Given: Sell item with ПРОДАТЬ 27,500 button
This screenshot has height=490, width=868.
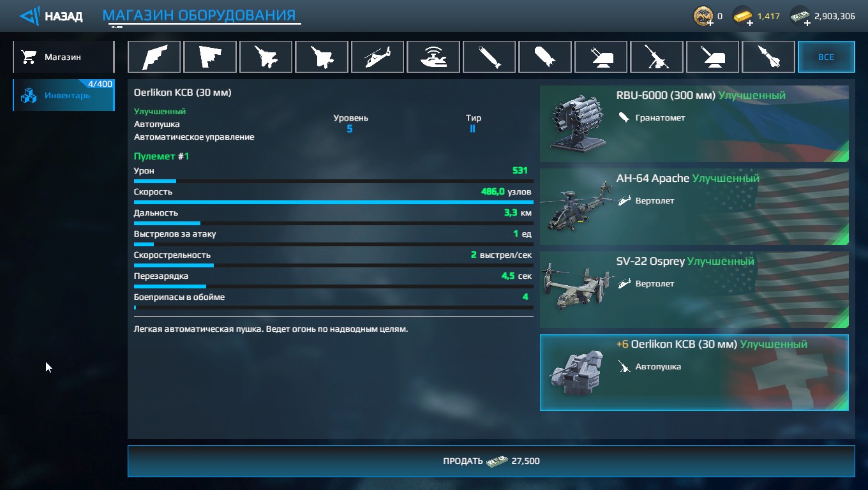Looking at the screenshot, I should pyautogui.click(x=491, y=461).
